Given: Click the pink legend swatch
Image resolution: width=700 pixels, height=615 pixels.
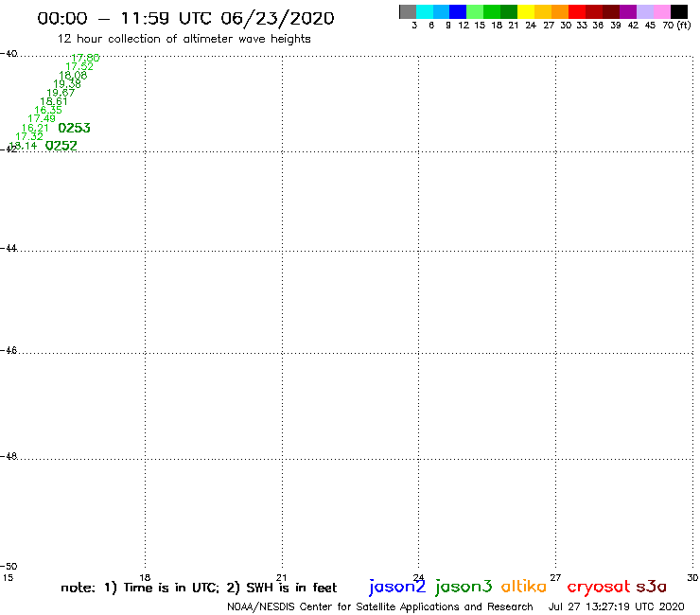Looking at the screenshot, I should coord(662,11).
